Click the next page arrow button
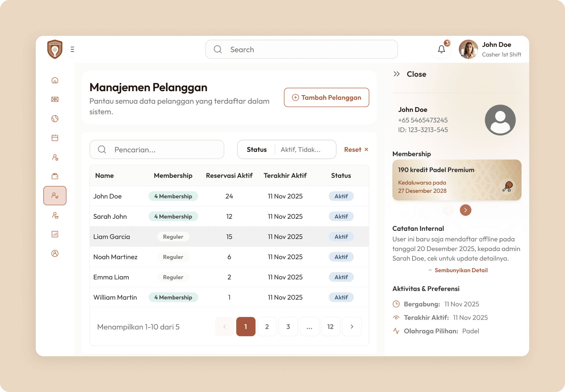The width and height of the screenshot is (565, 392). (352, 326)
